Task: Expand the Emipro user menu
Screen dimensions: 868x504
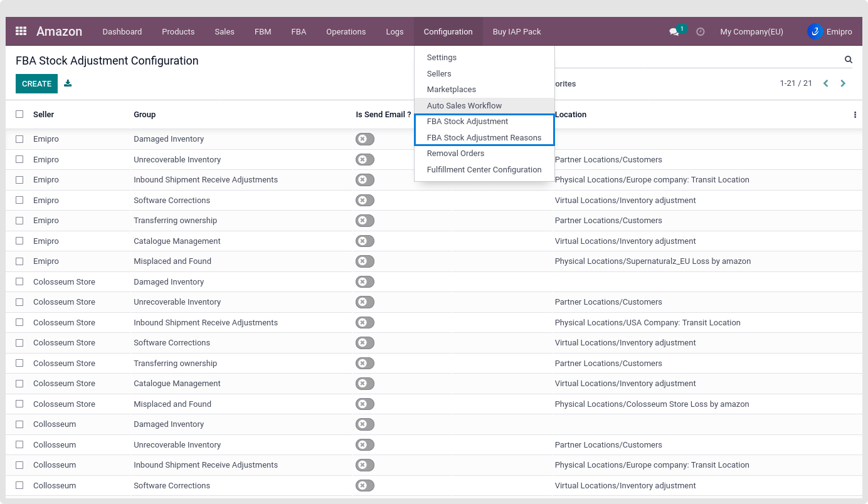Action: [829, 32]
